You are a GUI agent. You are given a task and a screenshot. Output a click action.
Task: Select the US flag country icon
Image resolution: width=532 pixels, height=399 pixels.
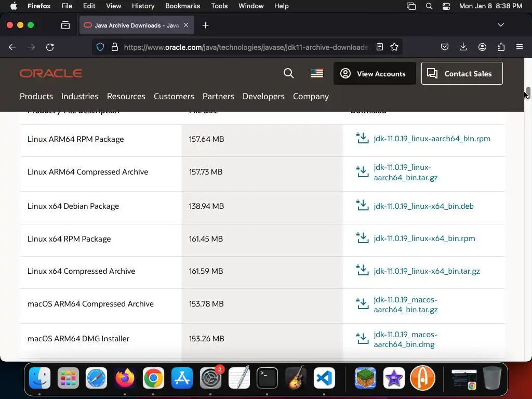coord(317,73)
